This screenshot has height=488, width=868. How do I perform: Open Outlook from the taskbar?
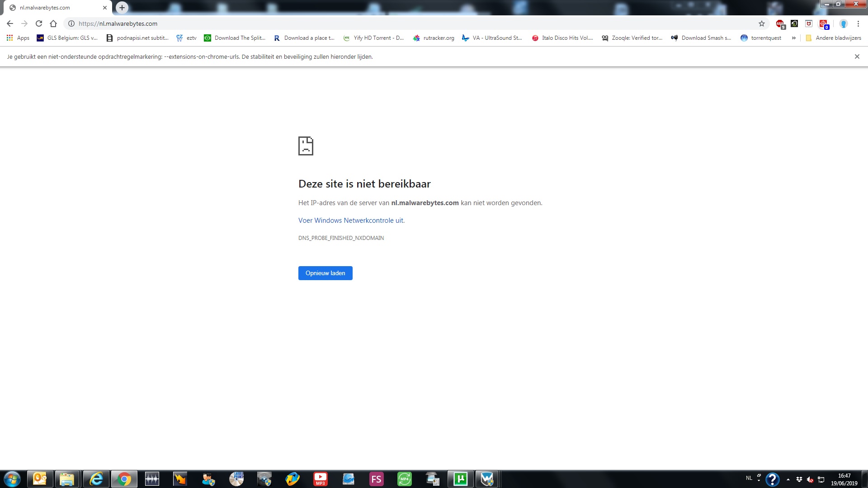[x=40, y=479]
